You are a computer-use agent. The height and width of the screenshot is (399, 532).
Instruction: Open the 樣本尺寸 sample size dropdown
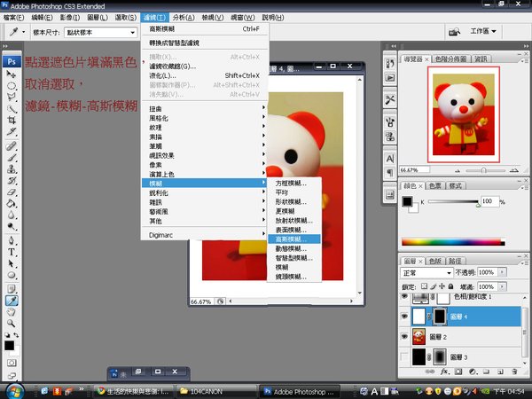pos(100,32)
